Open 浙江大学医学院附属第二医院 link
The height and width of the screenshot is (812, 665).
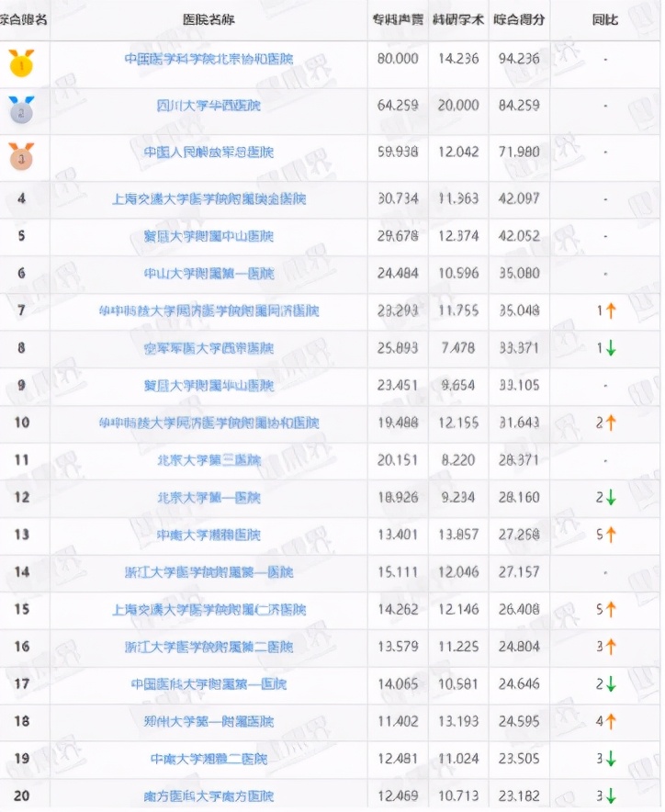tap(209, 647)
